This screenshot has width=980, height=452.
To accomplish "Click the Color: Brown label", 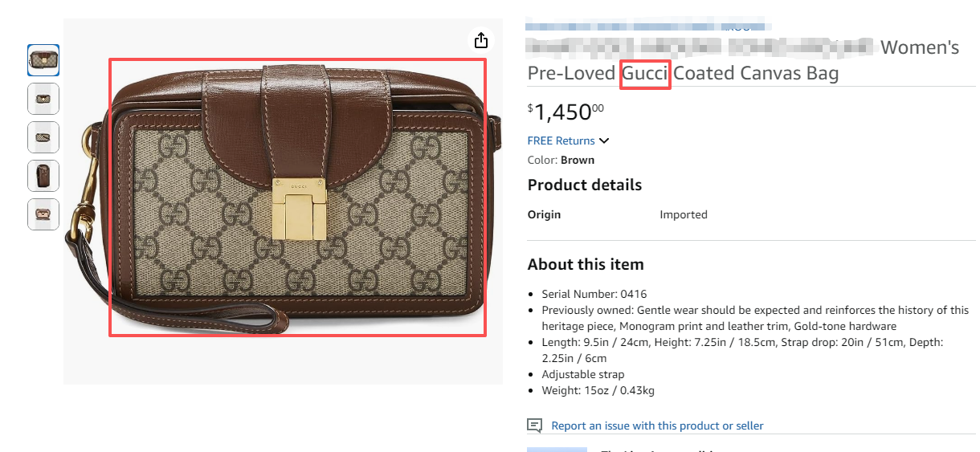I will [x=561, y=160].
